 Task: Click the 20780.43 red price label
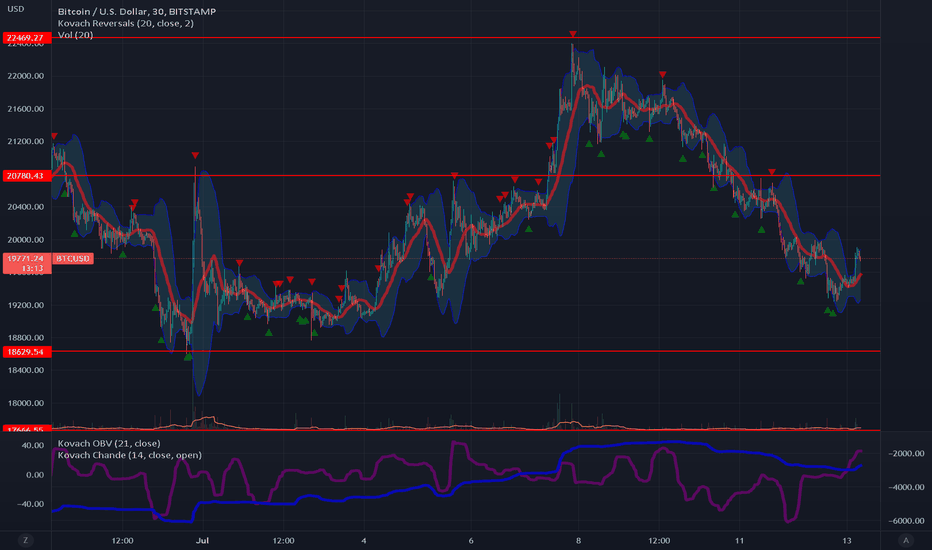pos(26,176)
